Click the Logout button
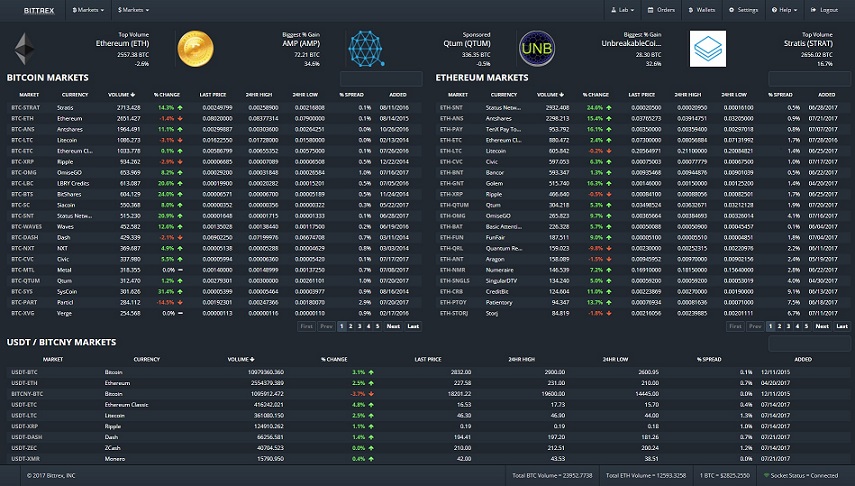This screenshot has width=855, height=486. click(x=824, y=10)
